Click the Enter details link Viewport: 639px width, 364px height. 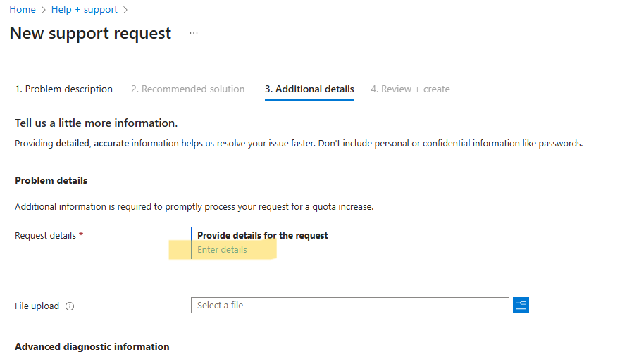(x=222, y=250)
